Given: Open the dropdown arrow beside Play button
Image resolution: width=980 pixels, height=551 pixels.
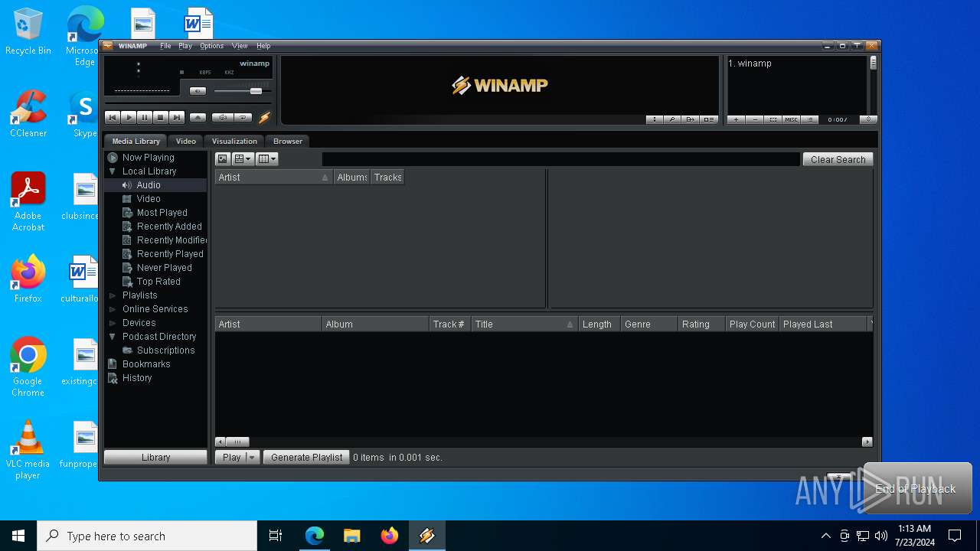Looking at the screenshot, I should [x=252, y=457].
